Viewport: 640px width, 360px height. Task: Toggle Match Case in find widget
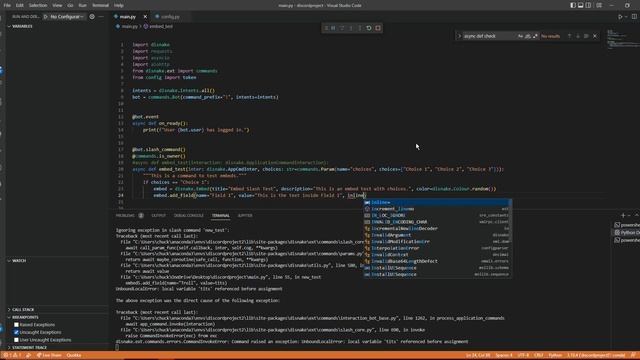pos(520,36)
